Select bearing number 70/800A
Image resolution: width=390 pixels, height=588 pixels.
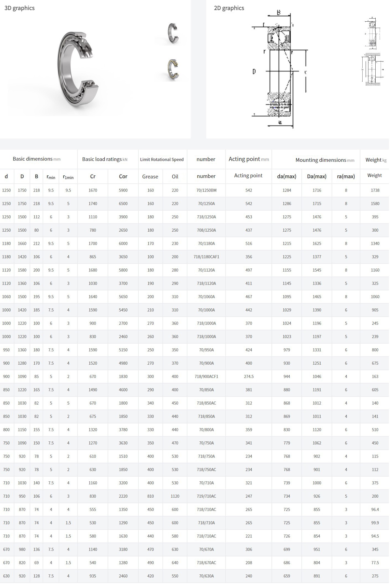[x=206, y=430]
